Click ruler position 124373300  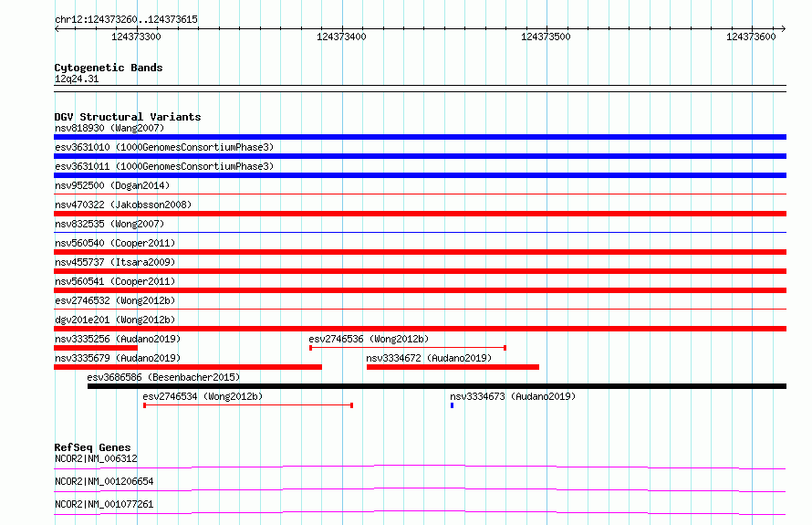click(x=136, y=37)
